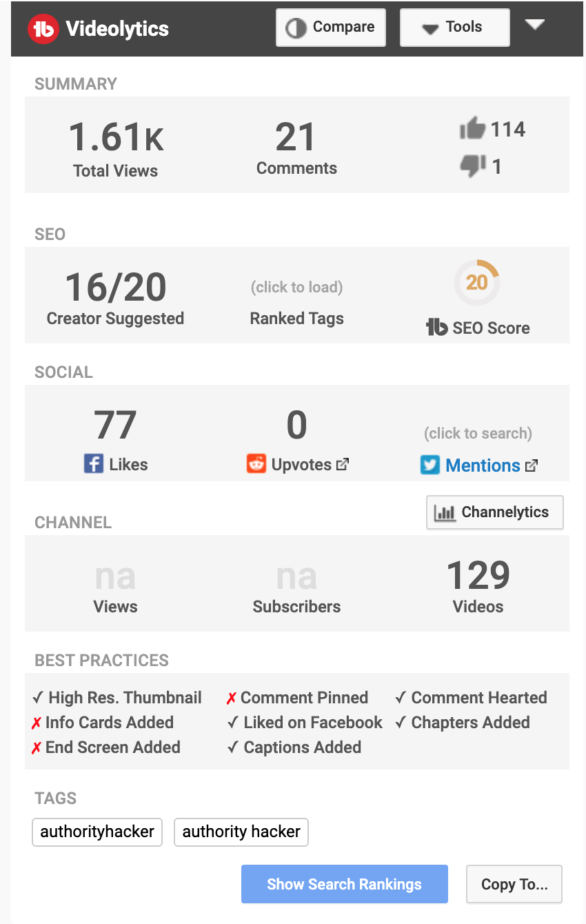Click the Show Search Rankings button
This screenshot has width=586, height=924.
(344, 884)
